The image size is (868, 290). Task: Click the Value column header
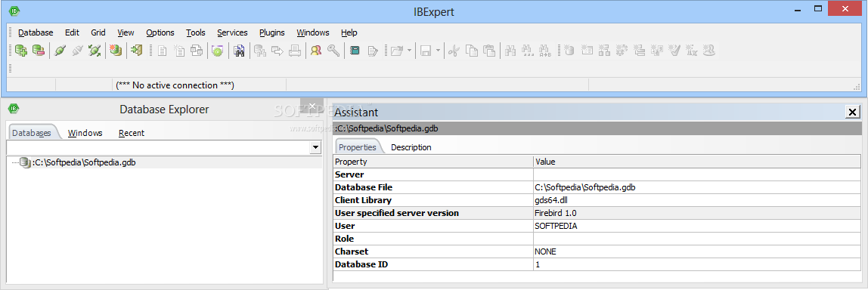point(697,162)
